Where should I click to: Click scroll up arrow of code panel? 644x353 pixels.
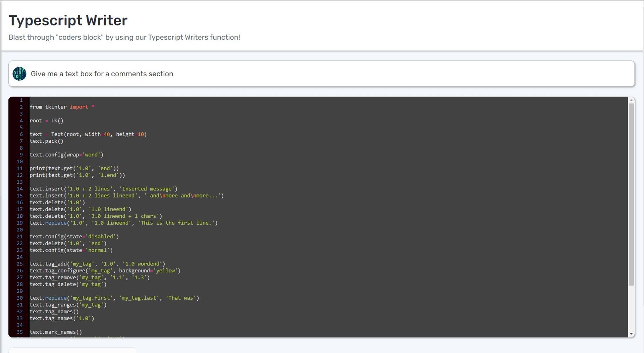pyautogui.click(x=632, y=100)
